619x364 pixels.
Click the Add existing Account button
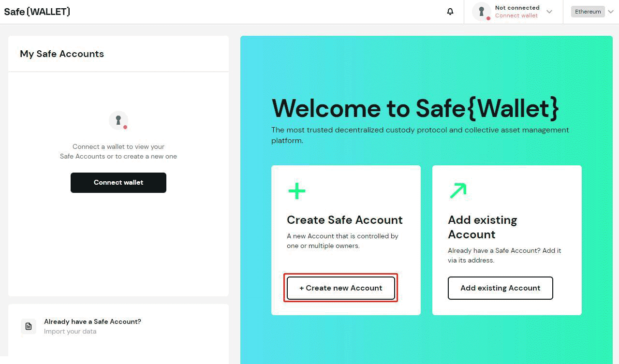coord(500,288)
